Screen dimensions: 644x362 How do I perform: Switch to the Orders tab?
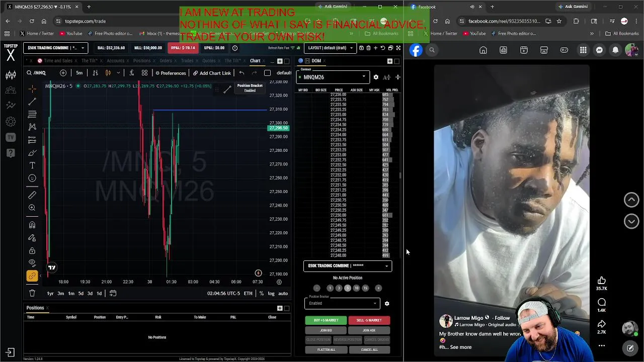[x=166, y=61]
